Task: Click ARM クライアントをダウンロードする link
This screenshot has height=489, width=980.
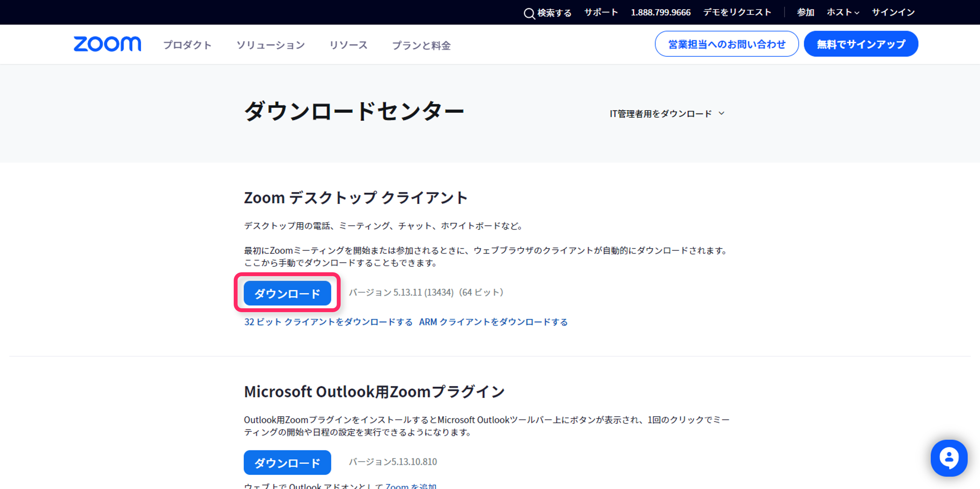Action: point(493,322)
